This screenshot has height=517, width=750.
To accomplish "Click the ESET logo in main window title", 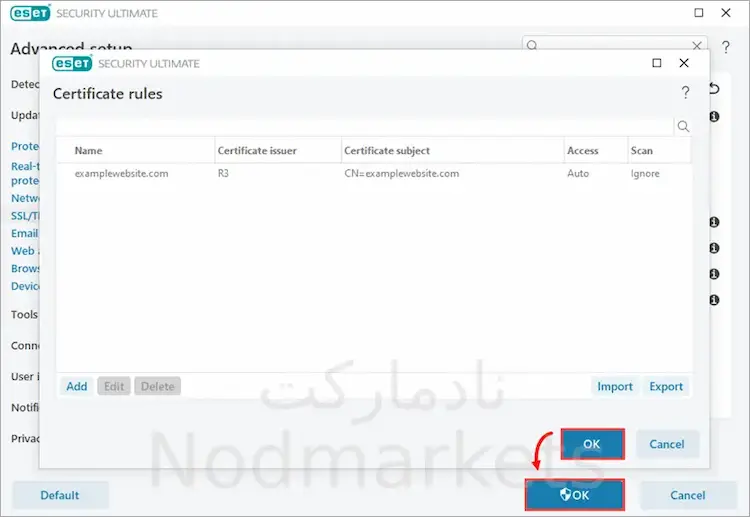I will (30, 13).
